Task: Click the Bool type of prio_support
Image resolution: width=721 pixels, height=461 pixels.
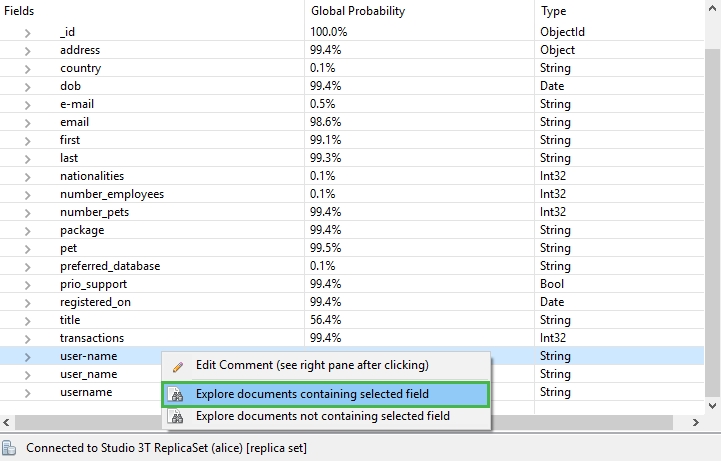Action: click(x=552, y=284)
